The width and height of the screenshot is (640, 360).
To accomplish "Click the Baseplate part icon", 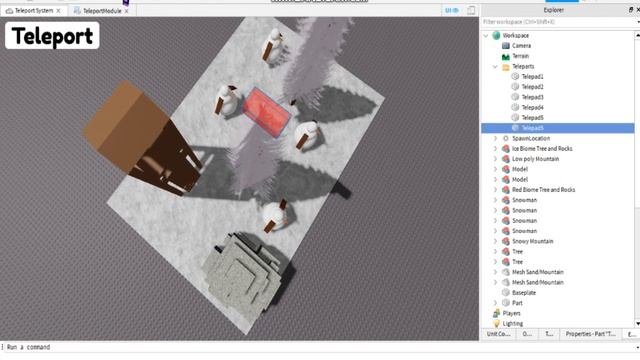I will (506, 293).
